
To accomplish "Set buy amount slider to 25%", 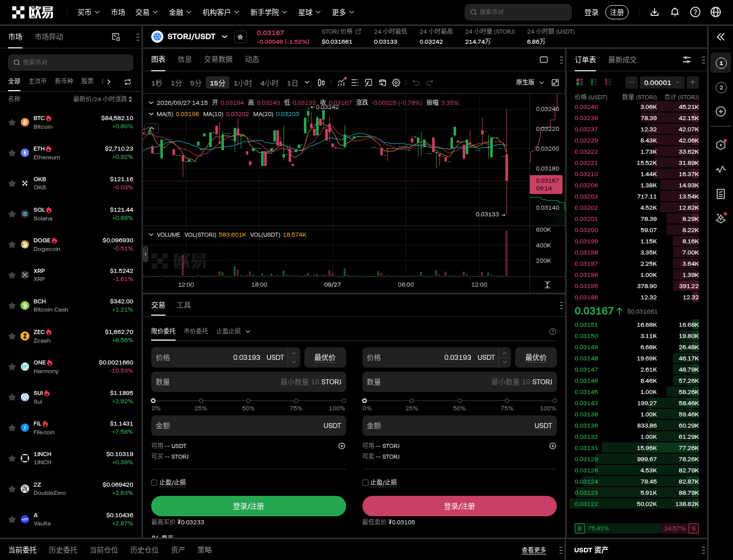I will coord(201,401).
